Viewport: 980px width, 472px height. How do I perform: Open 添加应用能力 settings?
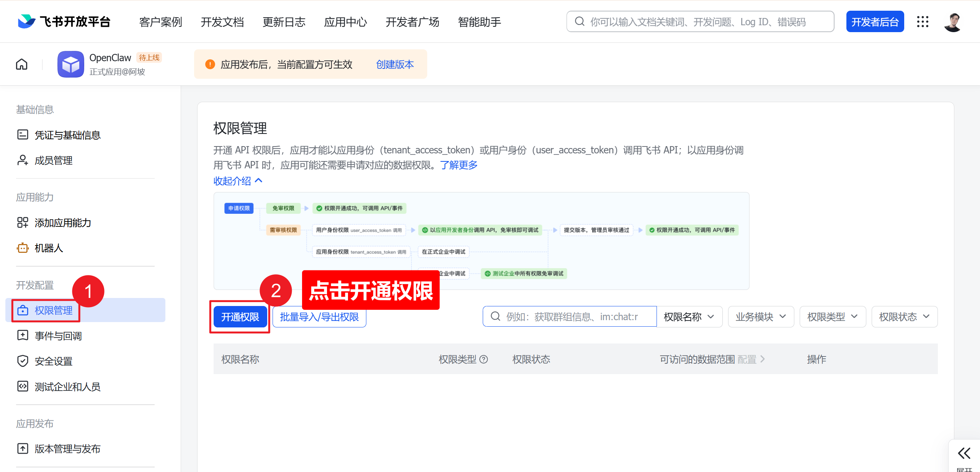pos(62,223)
